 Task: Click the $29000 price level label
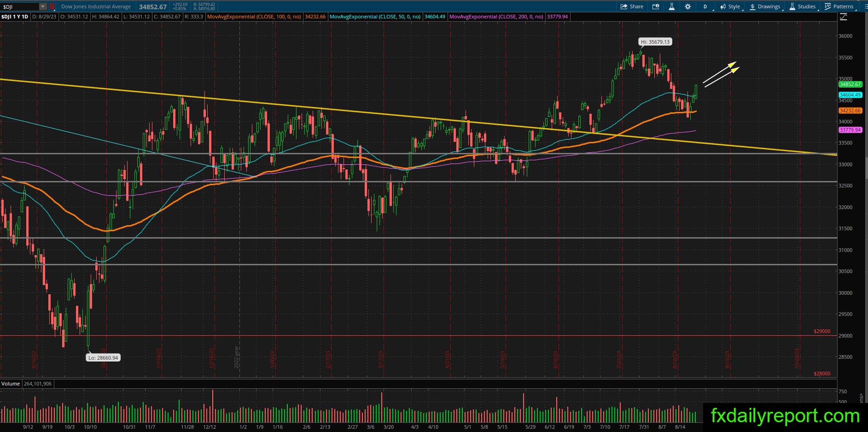[822, 331]
